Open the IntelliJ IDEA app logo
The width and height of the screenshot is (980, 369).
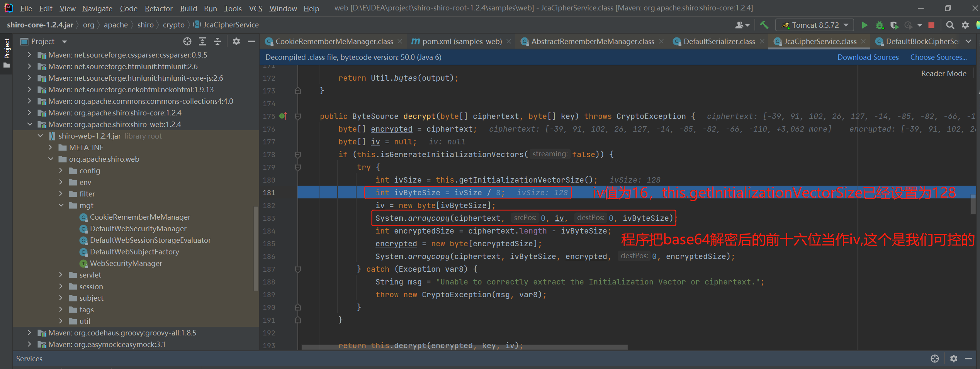point(8,8)
